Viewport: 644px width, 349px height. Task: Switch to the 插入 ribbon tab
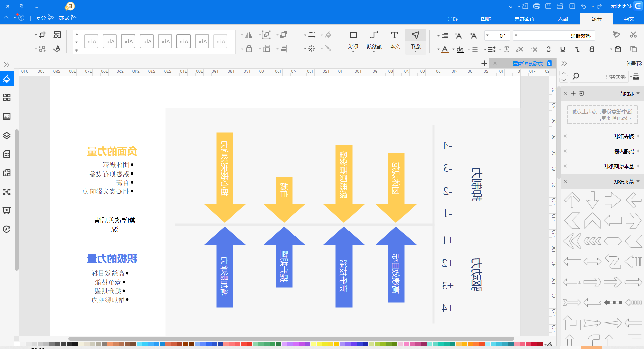click(563, 19)
